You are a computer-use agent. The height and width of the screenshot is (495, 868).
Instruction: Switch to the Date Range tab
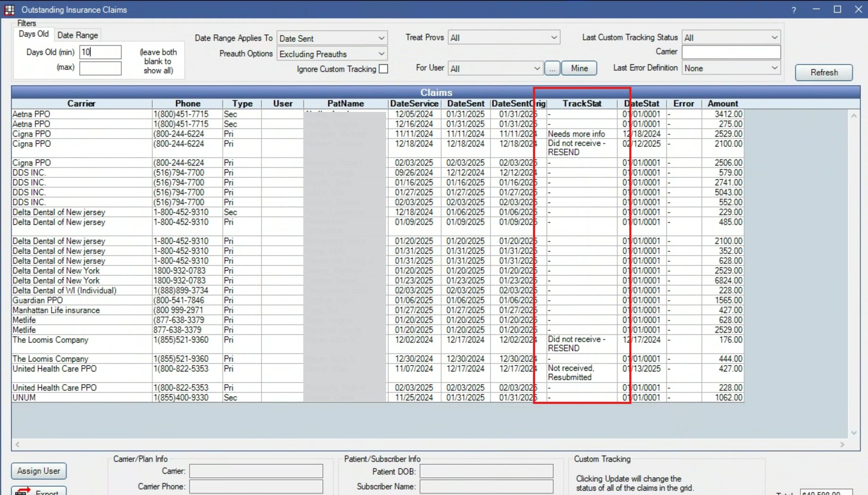click(x=77, y=35)
